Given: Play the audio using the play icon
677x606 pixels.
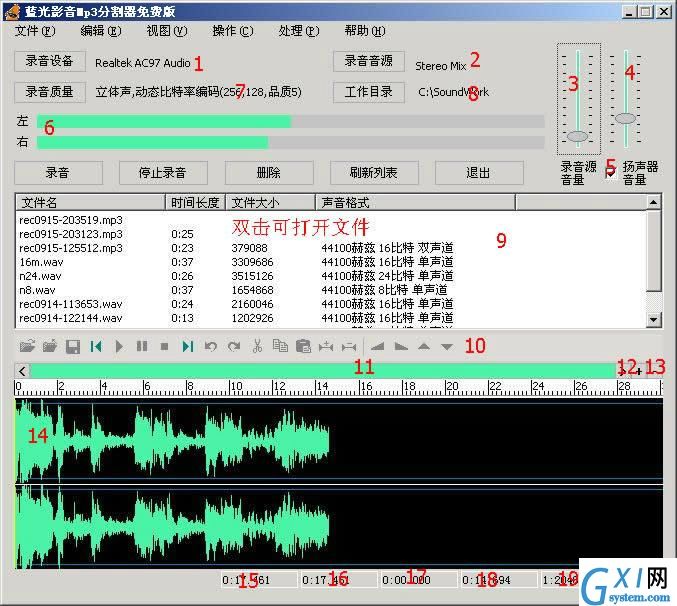Looking at the screenshot, I should pyautogui.click(x=119, y=346).
